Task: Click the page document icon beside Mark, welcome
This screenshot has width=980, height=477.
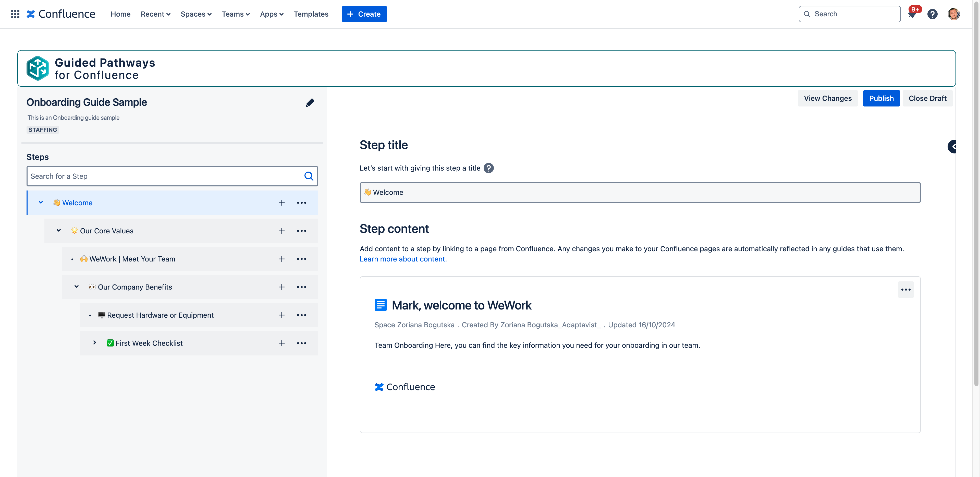Action: pyautogui.click(x=381, y=305)
